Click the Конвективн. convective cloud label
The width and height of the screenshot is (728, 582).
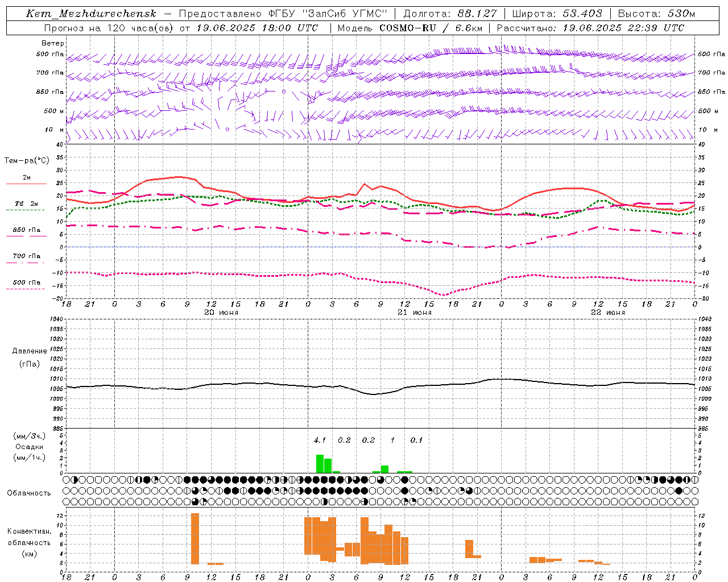(x=29, y=531)
